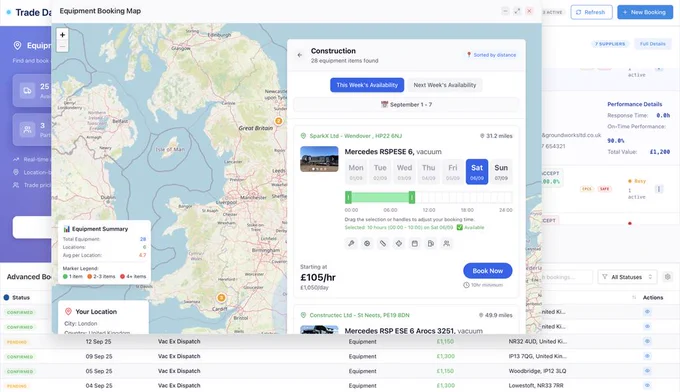Click the PENDING badge on the 12 Sep 25 row
Viewport: 680px width, 392px height.
tap(17, 342)
